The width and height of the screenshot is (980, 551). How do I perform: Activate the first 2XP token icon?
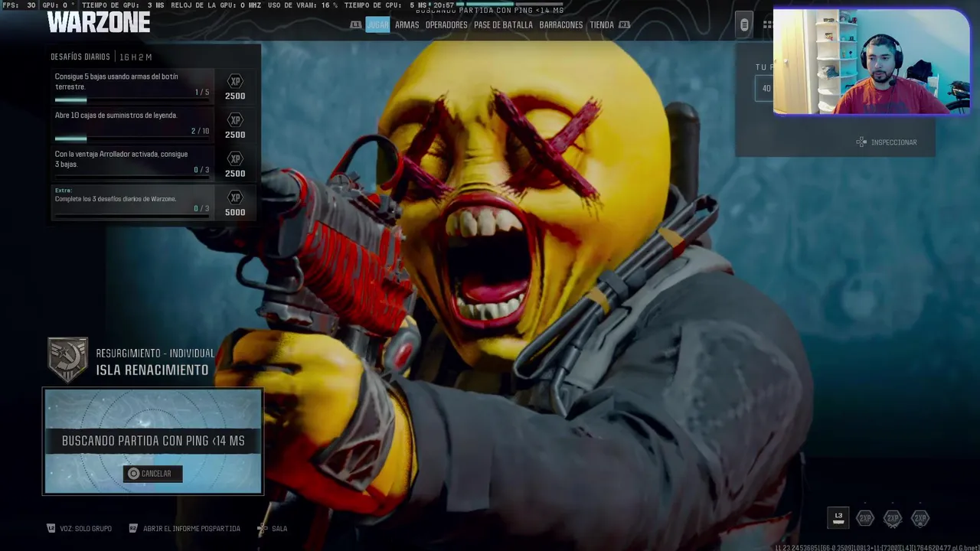865,519
